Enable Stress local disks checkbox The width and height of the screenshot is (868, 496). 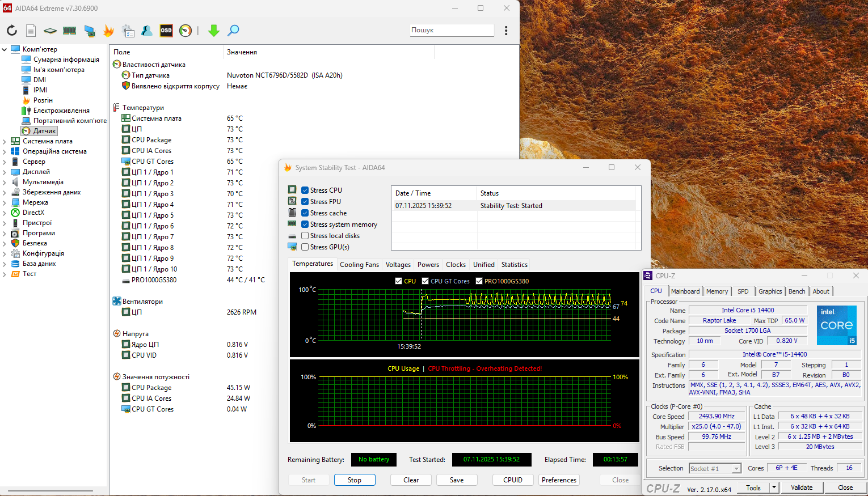305,236
